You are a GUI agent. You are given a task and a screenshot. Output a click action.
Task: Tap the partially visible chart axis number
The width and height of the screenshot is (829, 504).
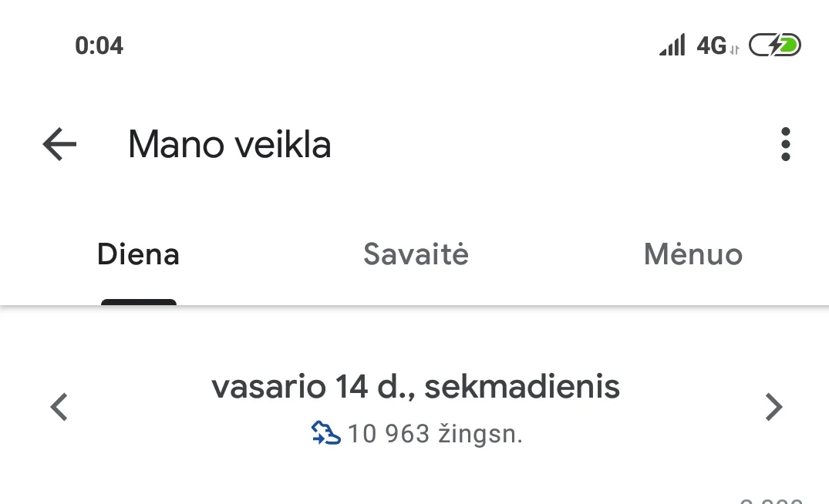(771, 499)
